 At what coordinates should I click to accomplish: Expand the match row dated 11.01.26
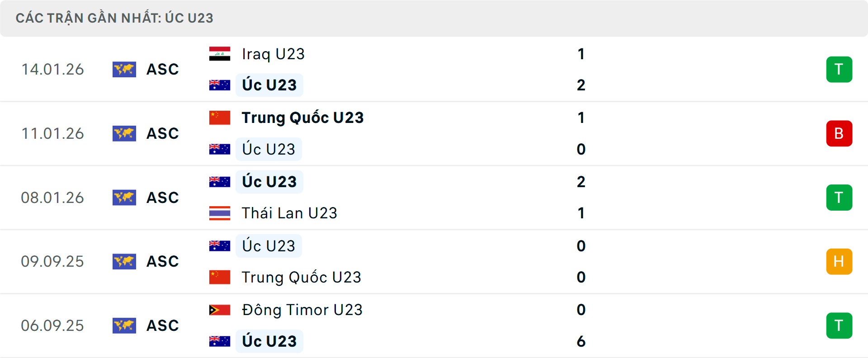[434, 133]
